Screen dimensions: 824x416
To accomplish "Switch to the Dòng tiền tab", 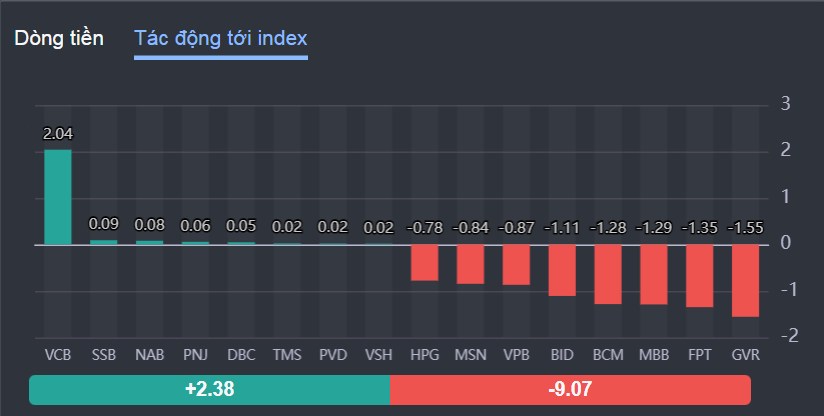I will [59, 38].
